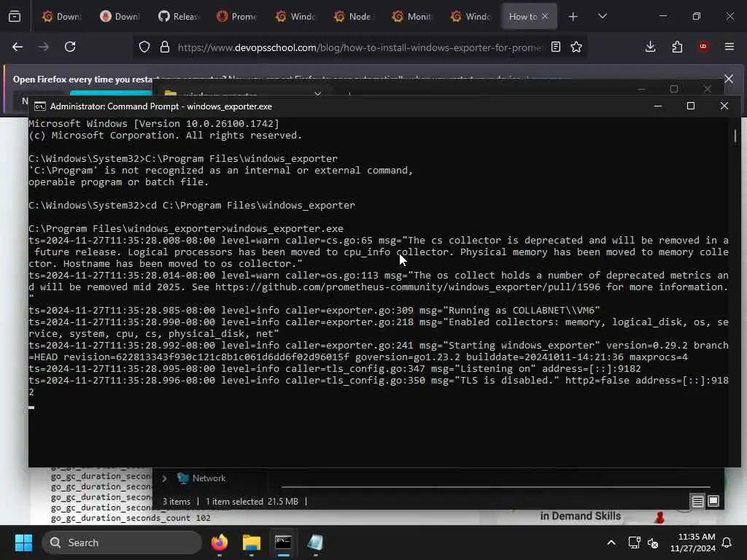Show hidden system tray icons
747x560 pixels.
(x=611, y=542)
